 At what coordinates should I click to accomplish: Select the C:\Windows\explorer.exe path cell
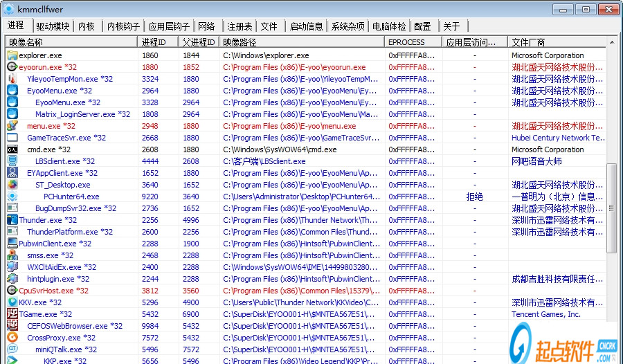(x=266, y=55)
